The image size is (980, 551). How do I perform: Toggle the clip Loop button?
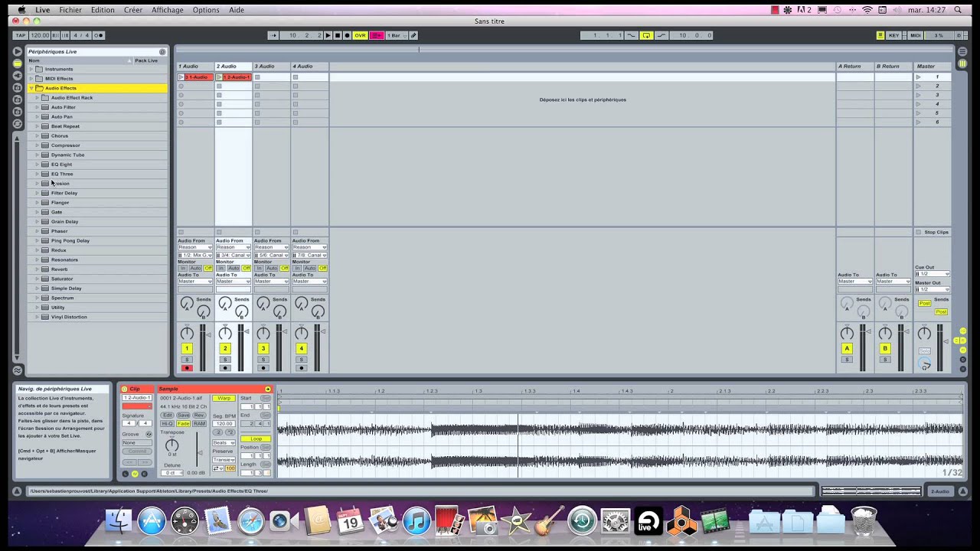[x=256, y=439]
